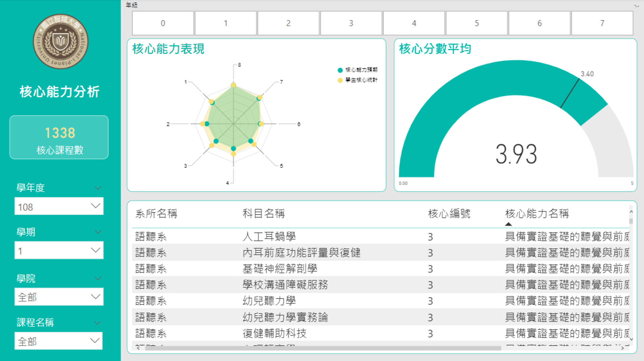This screenshot has height=361, width=644.
Task: Sort by 核心編號 column header
Action: coord(449,213)
